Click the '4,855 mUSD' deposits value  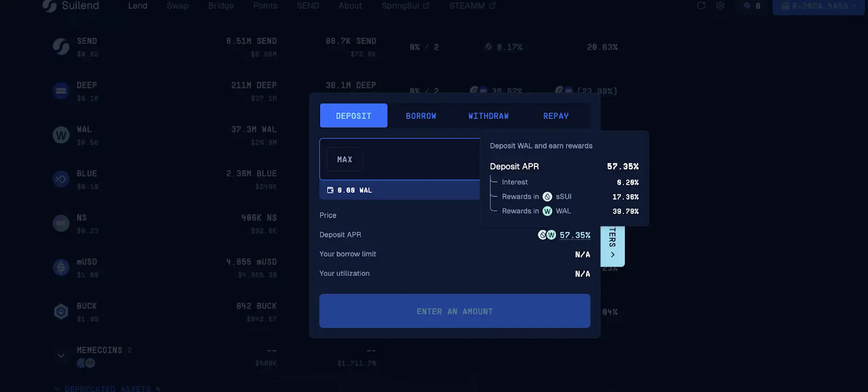[251, 262]
